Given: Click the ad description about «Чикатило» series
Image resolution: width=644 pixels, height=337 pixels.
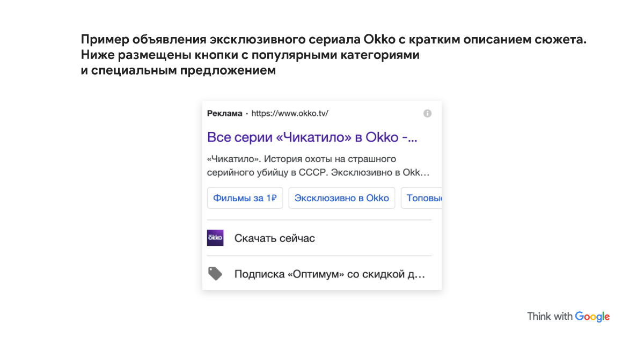Looking at the screenshot, I should click(x=319, y=166).
